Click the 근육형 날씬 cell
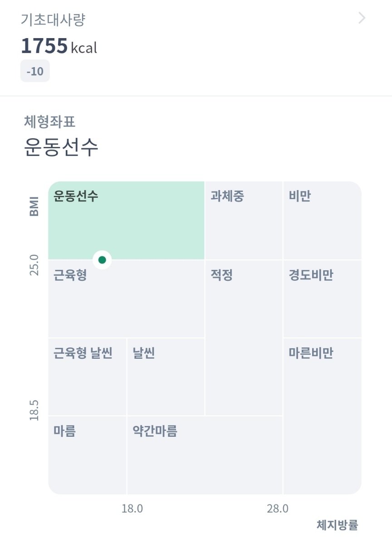 click(87, 377)
